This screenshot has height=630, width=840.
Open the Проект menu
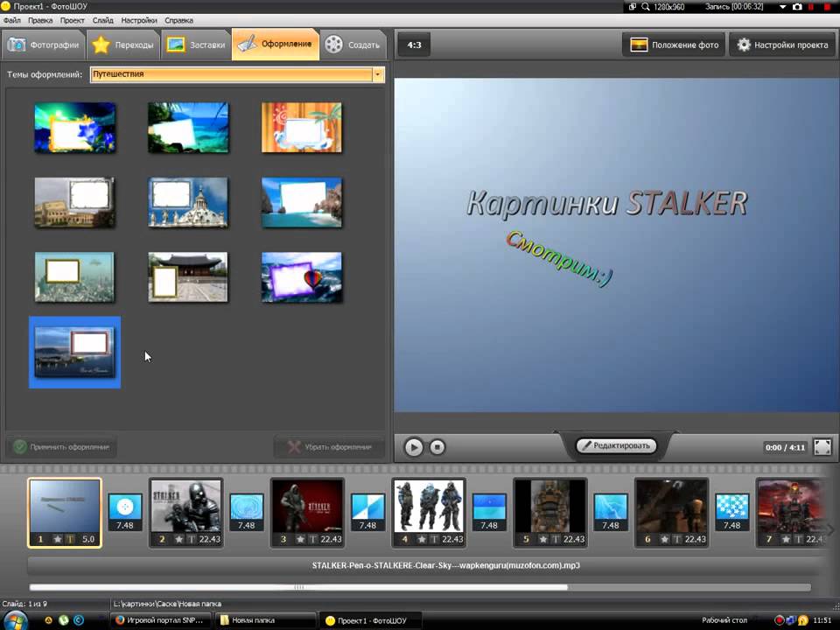tap(73, 20)
